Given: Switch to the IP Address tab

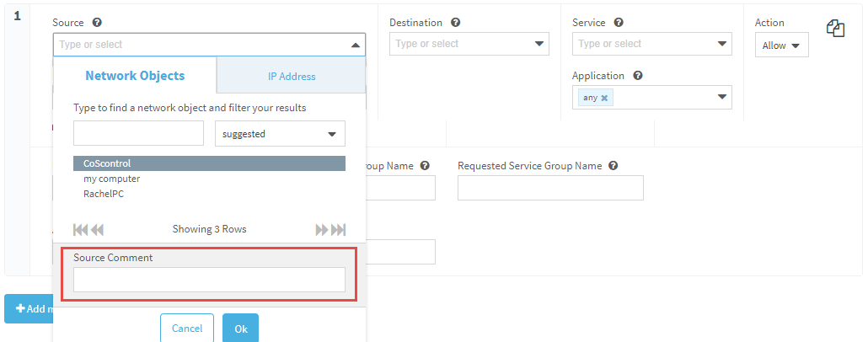Looking at the screenshot, I should tap(292, 77).
